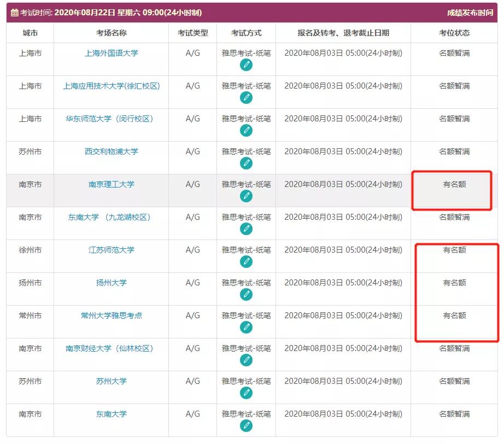Open the 扬州大学 link

(x=111, y=283)
